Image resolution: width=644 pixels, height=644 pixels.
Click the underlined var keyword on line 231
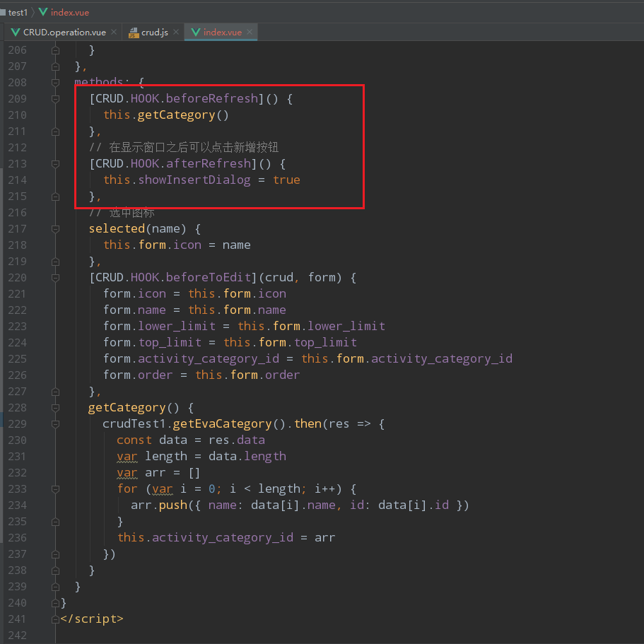point(127,457)
